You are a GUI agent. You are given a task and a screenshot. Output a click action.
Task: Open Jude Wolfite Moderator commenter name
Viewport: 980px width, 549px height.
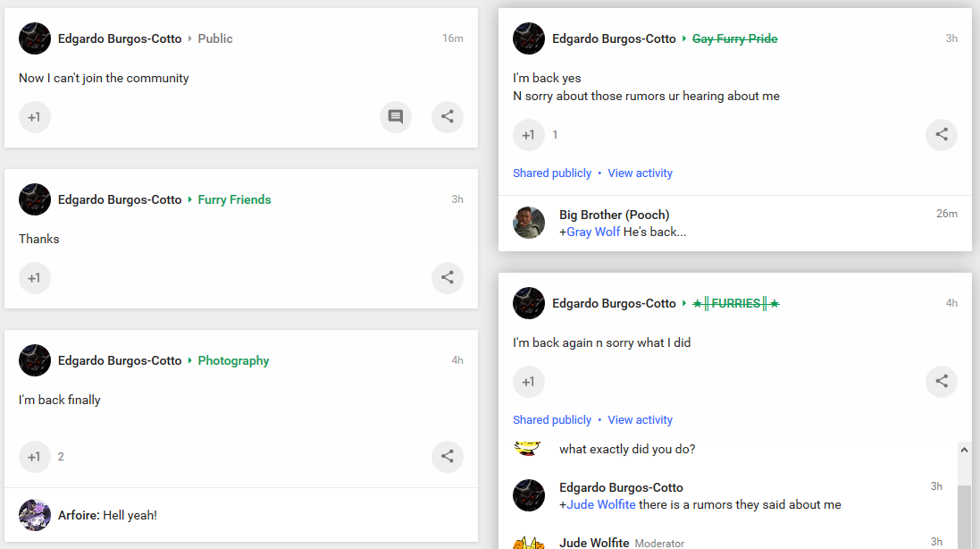pyautogui.click(x=594, y=543)
